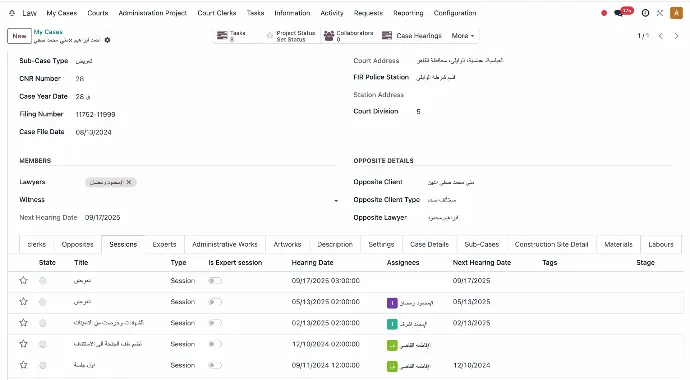Switch to the Construction Site Detail tab

[x=551, y=245]
